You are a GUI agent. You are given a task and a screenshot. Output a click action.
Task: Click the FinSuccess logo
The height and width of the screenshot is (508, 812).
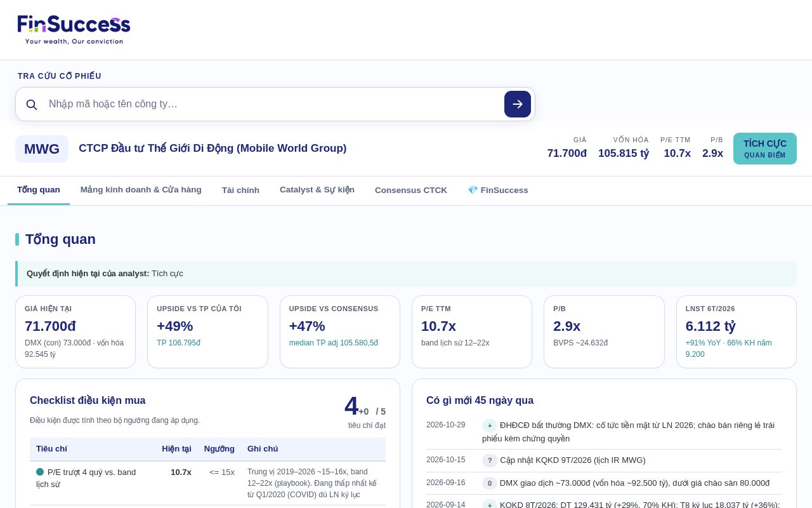[x=74, y=30]
